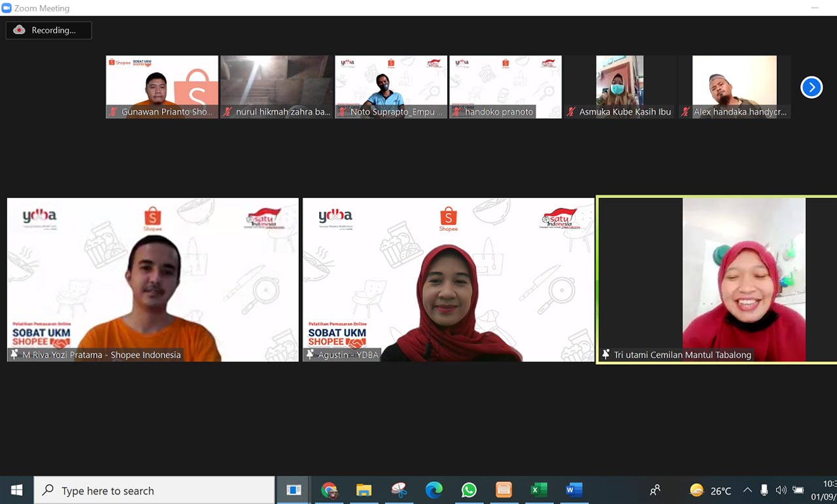Expand hidden system tray icons chevron
This screenshot has height=504, width=837.
tap(747, 490)
